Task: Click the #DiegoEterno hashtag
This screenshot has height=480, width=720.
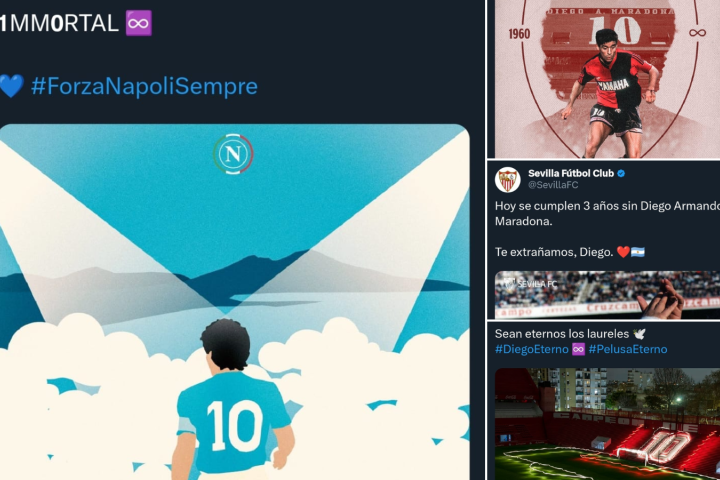Action: coord(532,349)
